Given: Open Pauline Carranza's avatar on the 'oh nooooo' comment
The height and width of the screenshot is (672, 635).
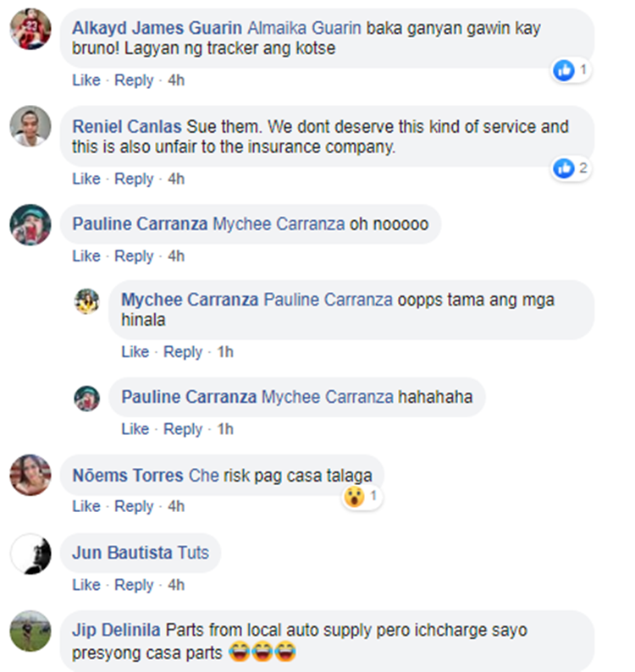Looking at the screenshot, I should (x=30, y=224).
